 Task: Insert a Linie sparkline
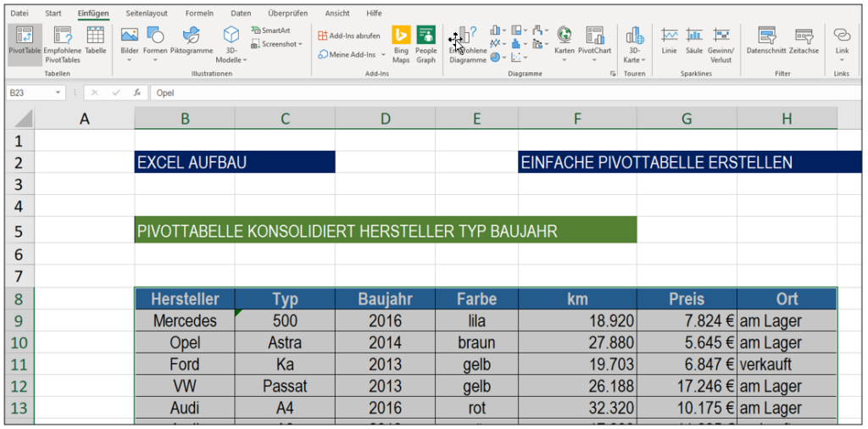pos(670,41)
